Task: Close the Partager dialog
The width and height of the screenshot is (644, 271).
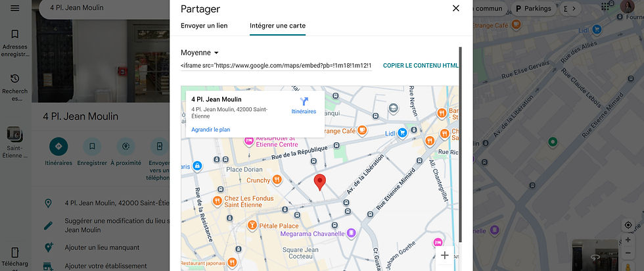Action: pyautogui.click(x=456, y=9)
